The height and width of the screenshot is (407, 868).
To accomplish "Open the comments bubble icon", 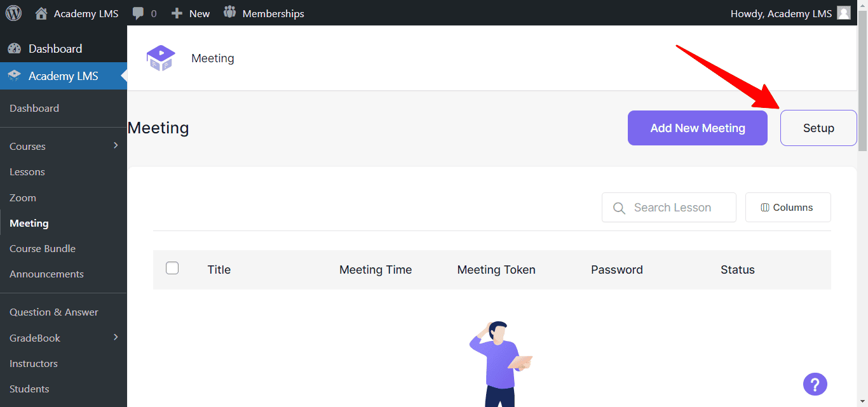I will tap(138, 13).
